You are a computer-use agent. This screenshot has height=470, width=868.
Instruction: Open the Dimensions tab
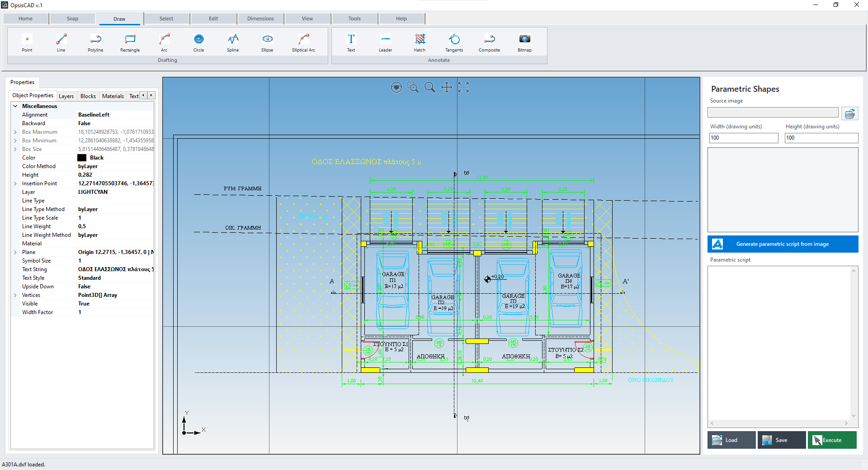point(260,19)
